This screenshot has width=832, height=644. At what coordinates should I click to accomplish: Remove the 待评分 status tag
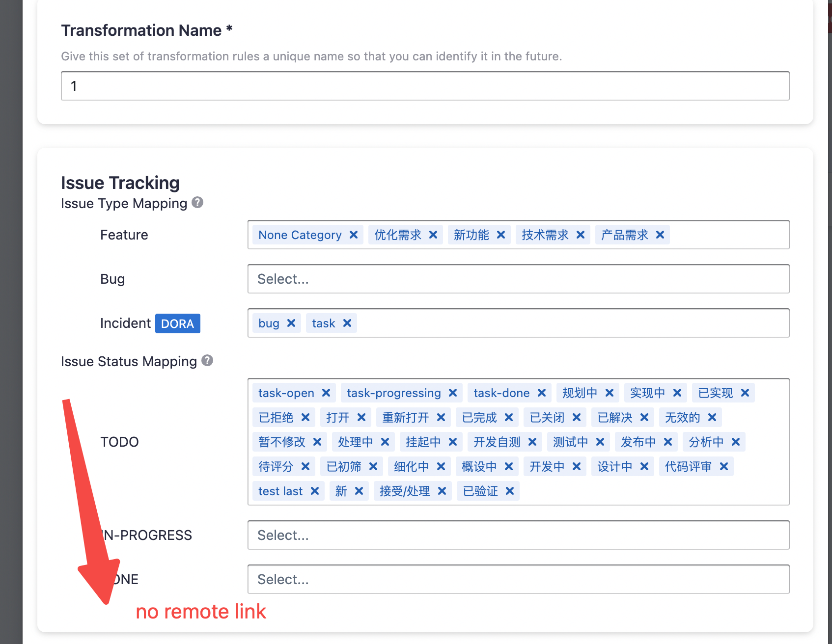[x=305, y=466]
